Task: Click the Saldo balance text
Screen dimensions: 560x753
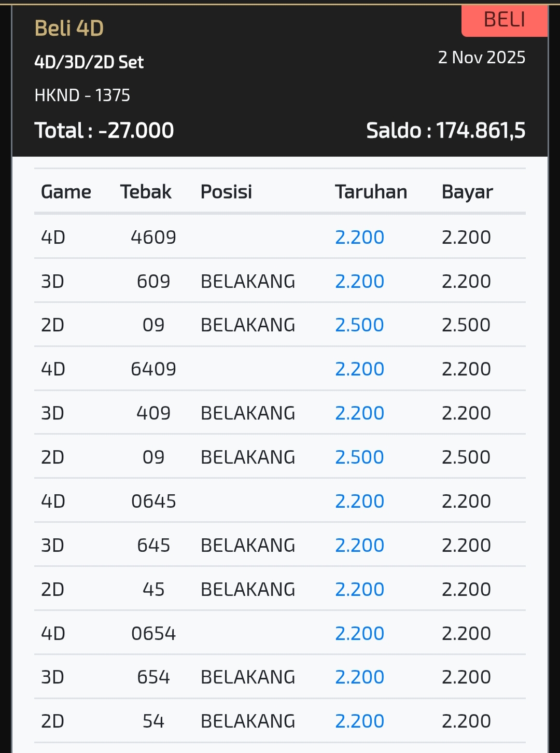Action: click(x=445, y=131)
